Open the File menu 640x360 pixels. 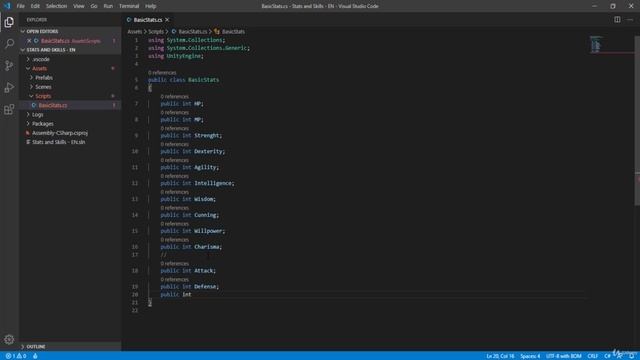pos(20,6)
